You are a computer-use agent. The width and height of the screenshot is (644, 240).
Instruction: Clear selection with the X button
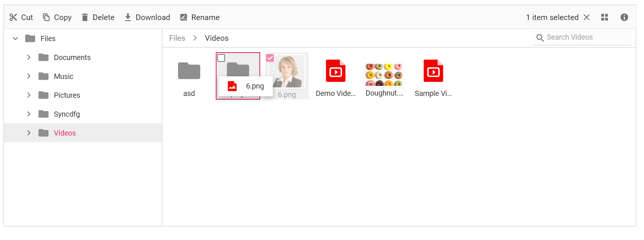[587, 17]
